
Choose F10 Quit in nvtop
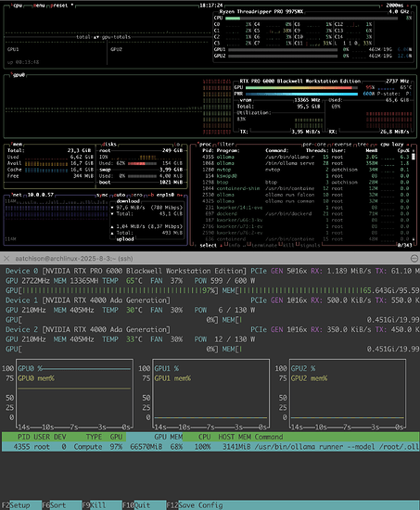(144, 505)
